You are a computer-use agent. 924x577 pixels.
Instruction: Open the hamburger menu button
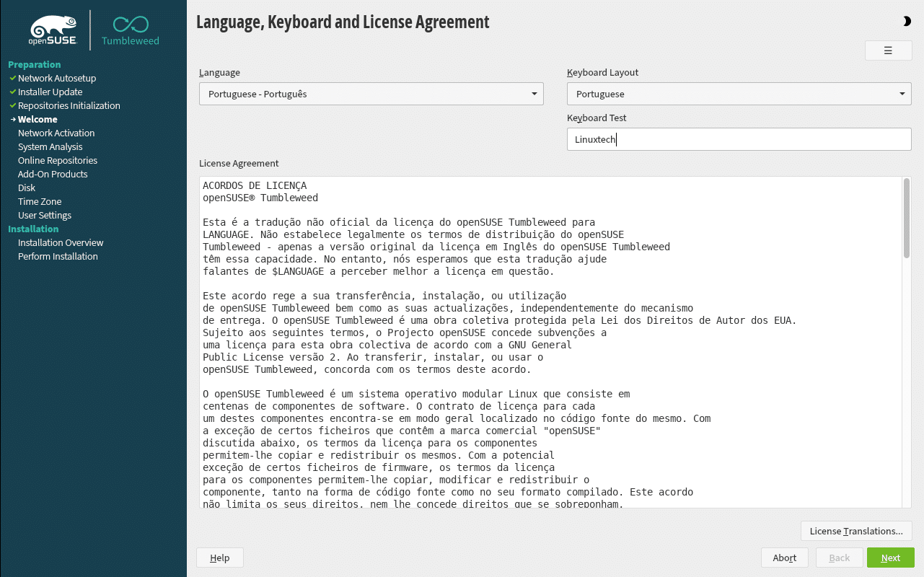click(888, 50)
